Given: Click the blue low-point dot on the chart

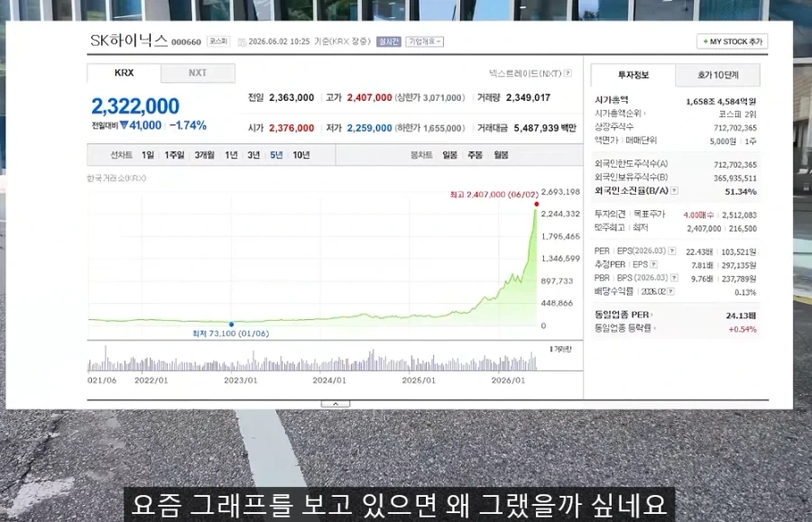Looking at the screenshot, I should 232,325.
